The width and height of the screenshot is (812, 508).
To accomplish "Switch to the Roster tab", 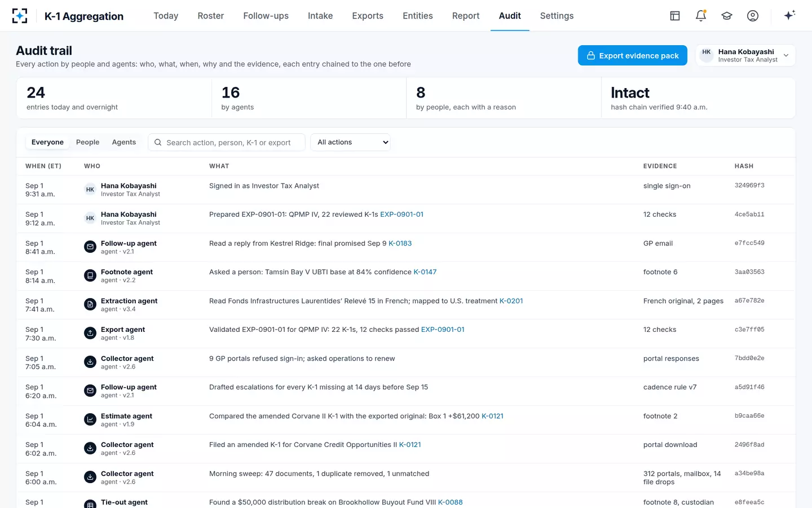I will [211, 16].
